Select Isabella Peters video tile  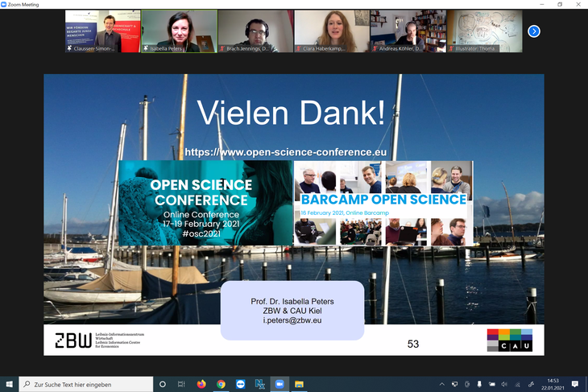[180, 31]
